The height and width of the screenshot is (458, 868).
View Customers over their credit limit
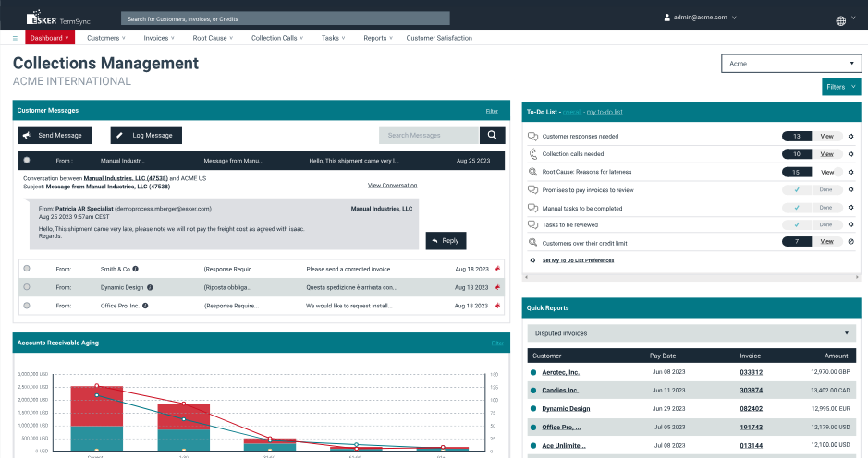[x=827, y=241]
